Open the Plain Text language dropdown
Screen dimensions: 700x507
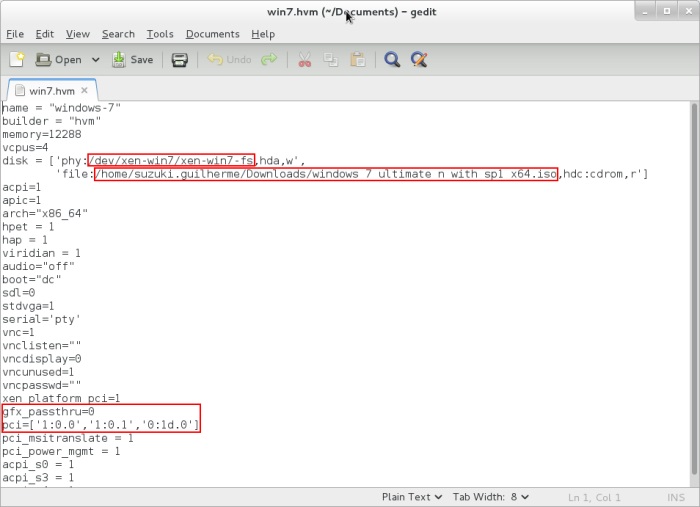411,497
